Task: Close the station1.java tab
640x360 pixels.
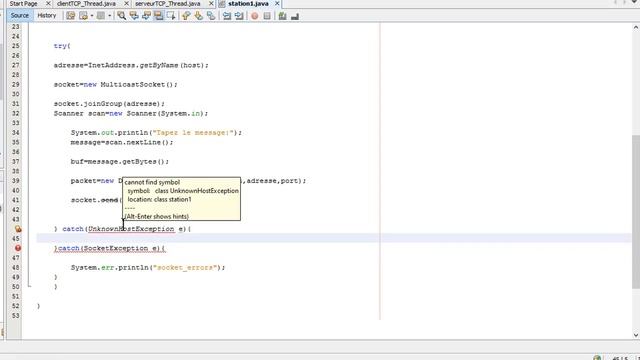Action: pyautogui.click(x=277, y=3)
